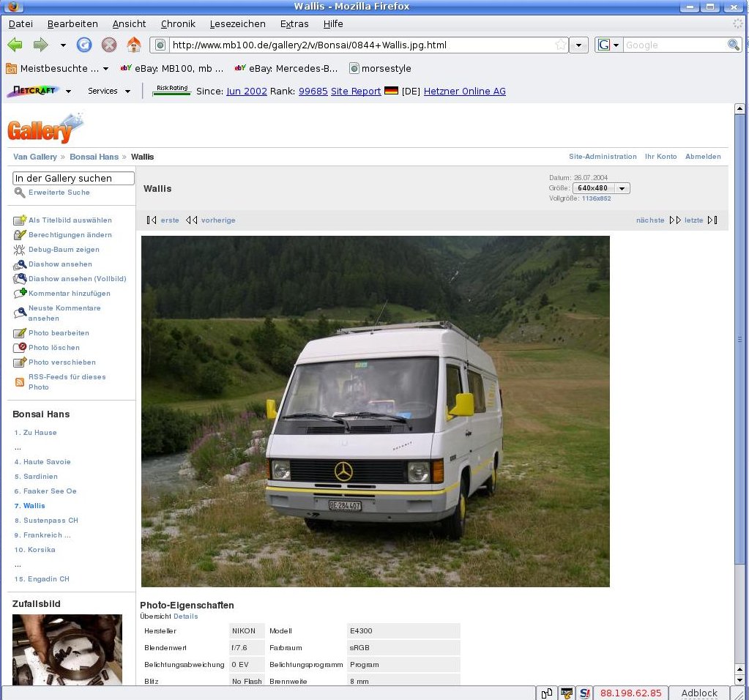The height and width of the screenshot is (700, 749).
Task: Click the 'Photo löschen' delete icon
Action: 20,348
